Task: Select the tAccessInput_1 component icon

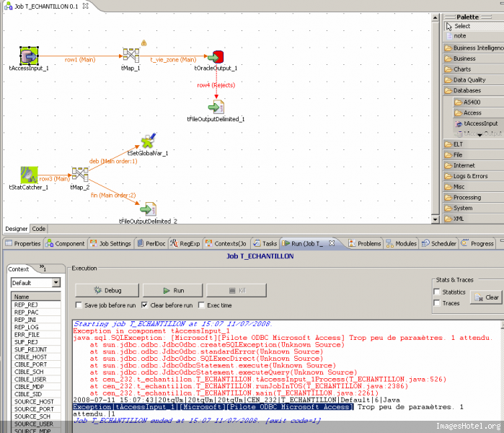Action: (29, 56)
